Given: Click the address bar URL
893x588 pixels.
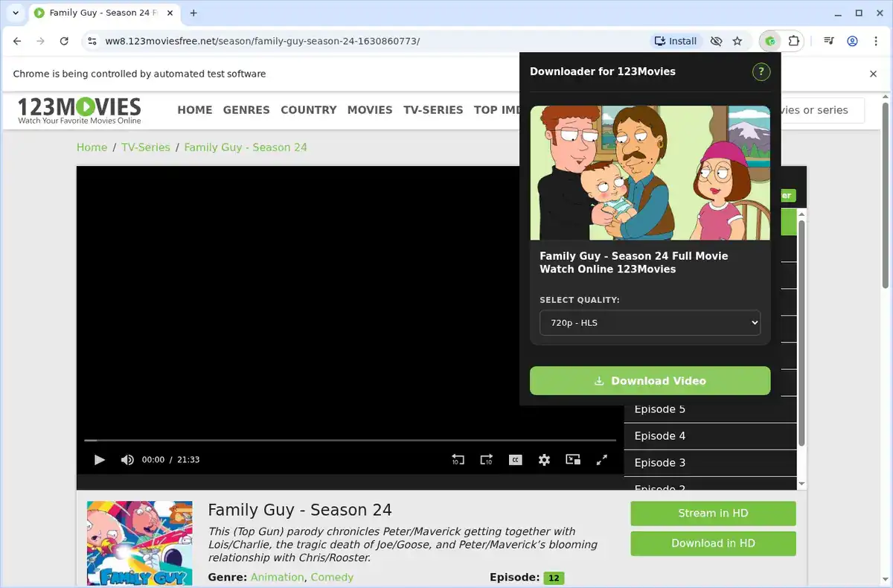Looking at the screenshot, I should coord(262,41).
